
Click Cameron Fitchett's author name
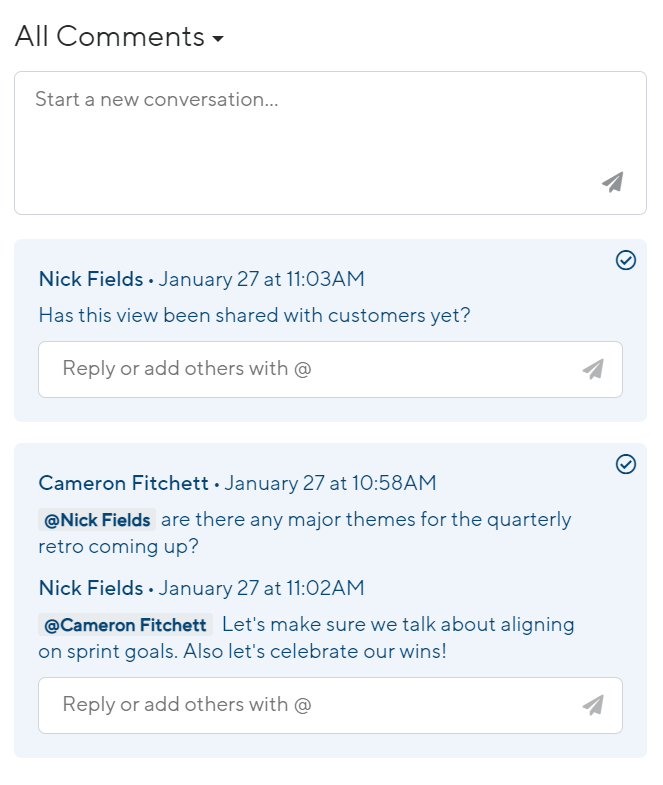tap(124, 483)
